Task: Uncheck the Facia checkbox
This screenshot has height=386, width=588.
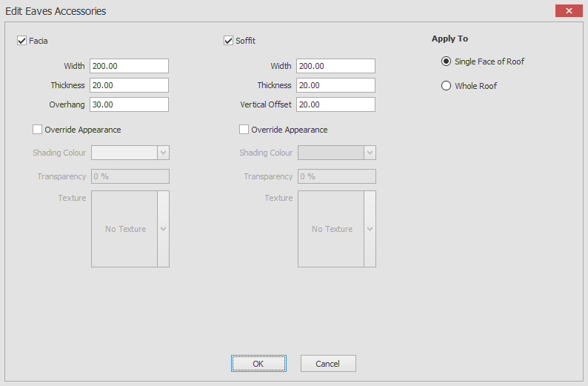Action: pyautogui.click(x=21, y=41)
